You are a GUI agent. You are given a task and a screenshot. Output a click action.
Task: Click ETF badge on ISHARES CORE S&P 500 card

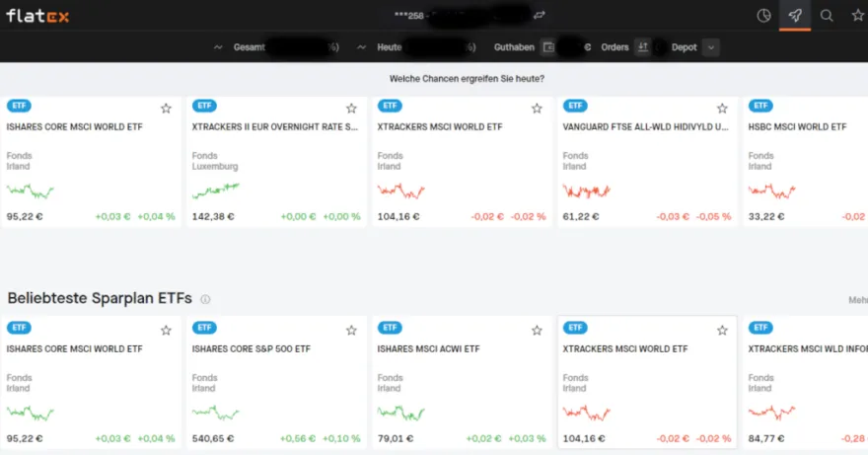point(204,328)
